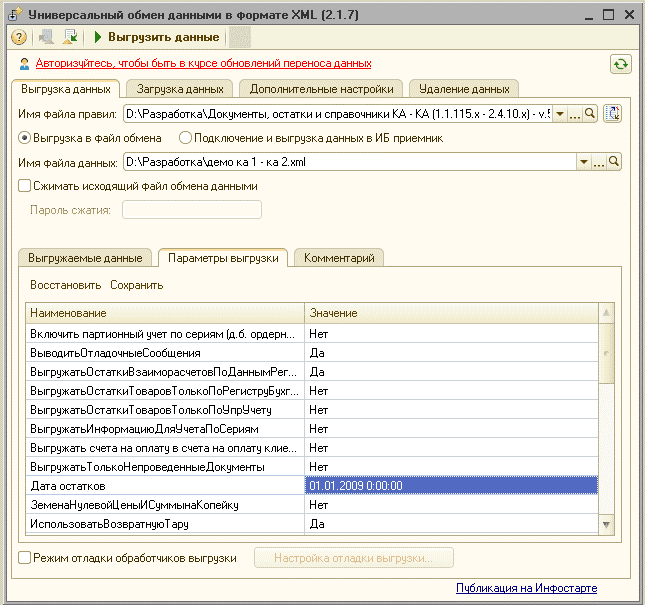Click the 'Выгрузить данные' button
This screenshot has width=645, height=605.
[157, 37]
